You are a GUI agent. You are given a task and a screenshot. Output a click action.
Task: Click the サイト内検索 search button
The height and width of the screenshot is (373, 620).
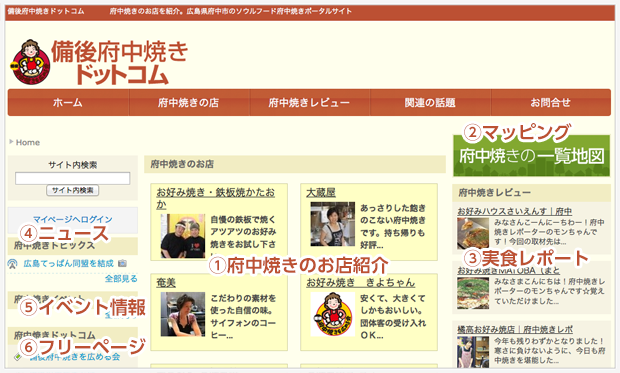[x=72, y=190]
